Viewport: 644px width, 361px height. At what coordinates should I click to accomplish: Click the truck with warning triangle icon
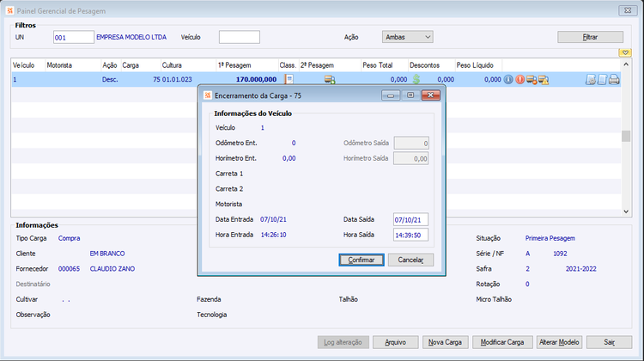544,79
